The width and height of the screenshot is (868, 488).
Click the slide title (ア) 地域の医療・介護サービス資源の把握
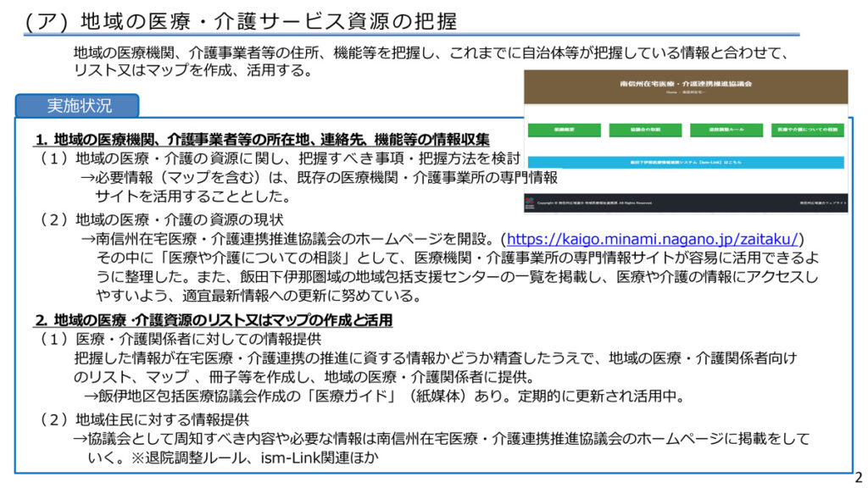coord(242,20)
